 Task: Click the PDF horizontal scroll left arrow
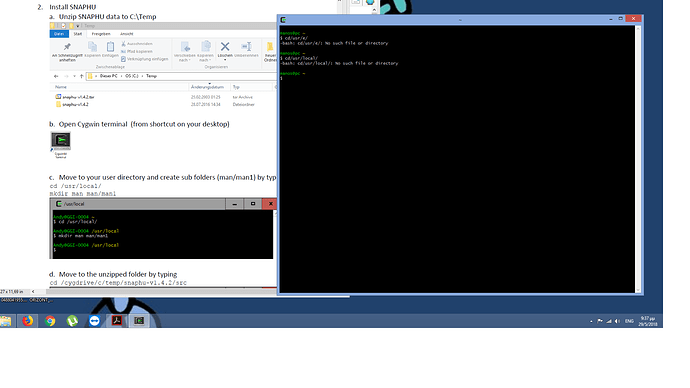coord(33,291)
